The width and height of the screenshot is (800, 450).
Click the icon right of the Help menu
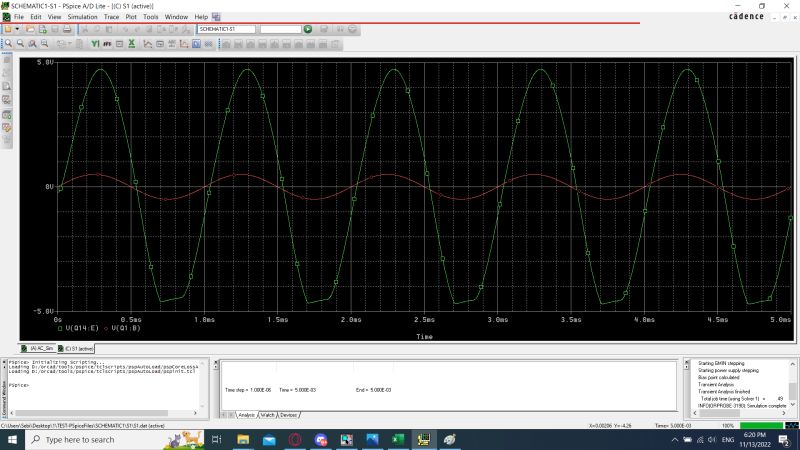[x=216, y=17]
